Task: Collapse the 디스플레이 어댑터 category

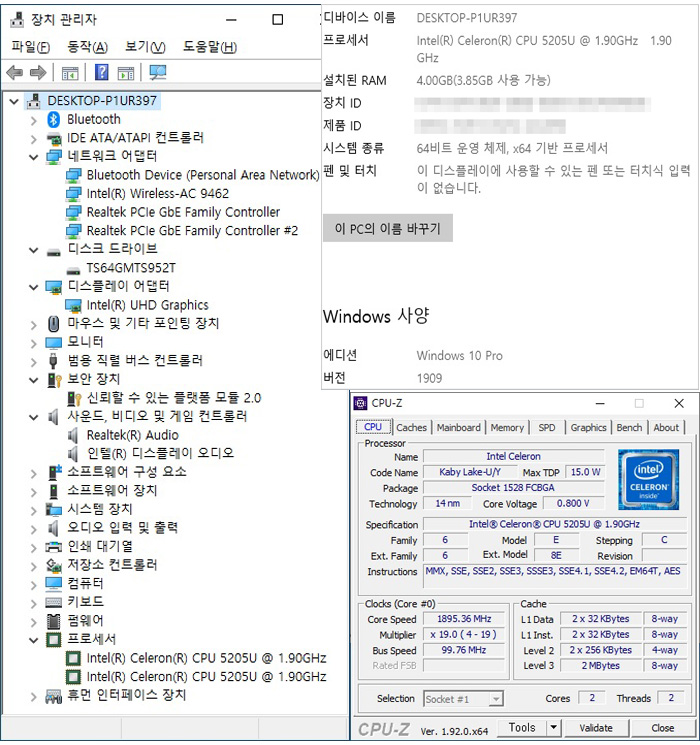Action: pyautogui.click(x=33, y=287)
